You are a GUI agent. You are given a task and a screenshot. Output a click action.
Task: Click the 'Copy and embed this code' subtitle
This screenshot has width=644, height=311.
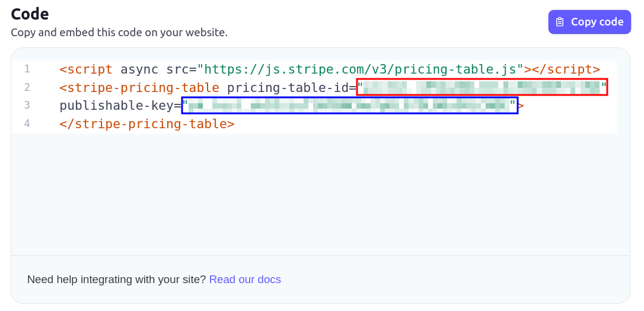tap(119, 33)
